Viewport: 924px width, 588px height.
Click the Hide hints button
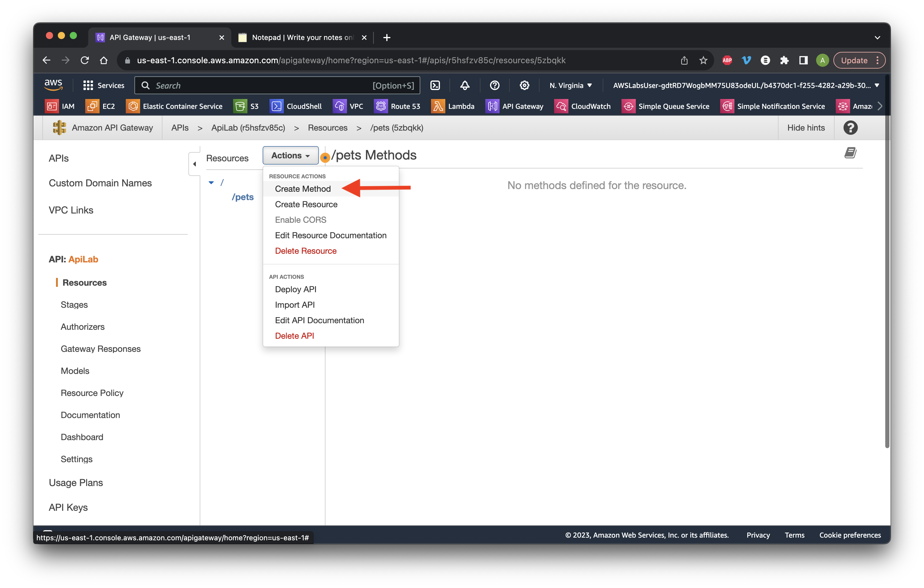806,128
